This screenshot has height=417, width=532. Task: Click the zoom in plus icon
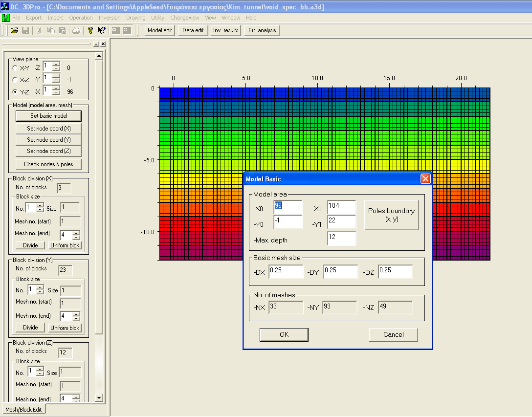pos(127,30)
